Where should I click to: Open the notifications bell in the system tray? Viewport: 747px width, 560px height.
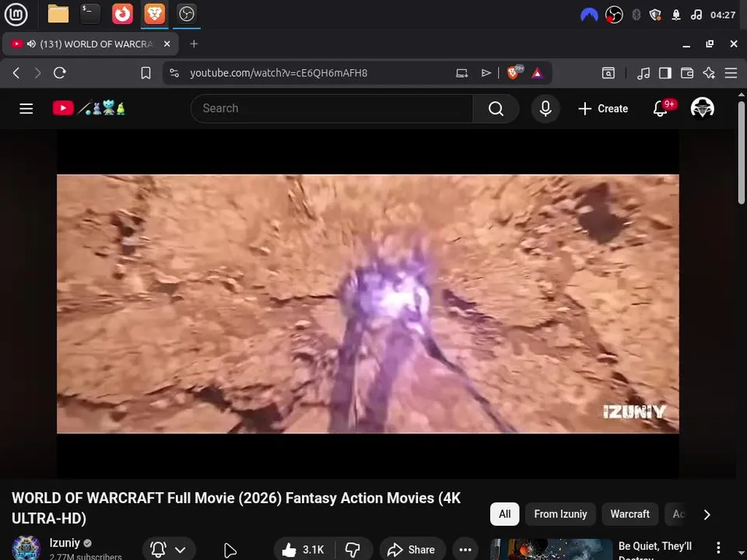pyautogui.click(x=676, y=15)
